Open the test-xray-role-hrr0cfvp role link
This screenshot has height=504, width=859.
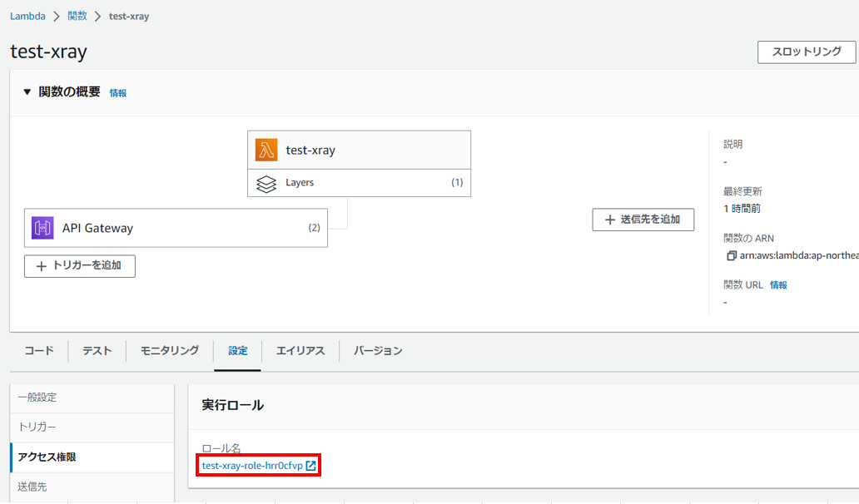[252, 466]
